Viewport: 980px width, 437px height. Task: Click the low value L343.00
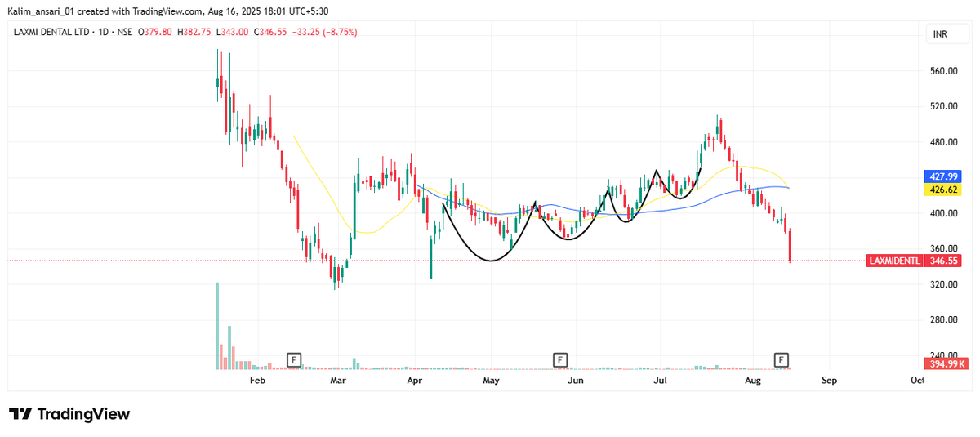click(x=234, y=32)
